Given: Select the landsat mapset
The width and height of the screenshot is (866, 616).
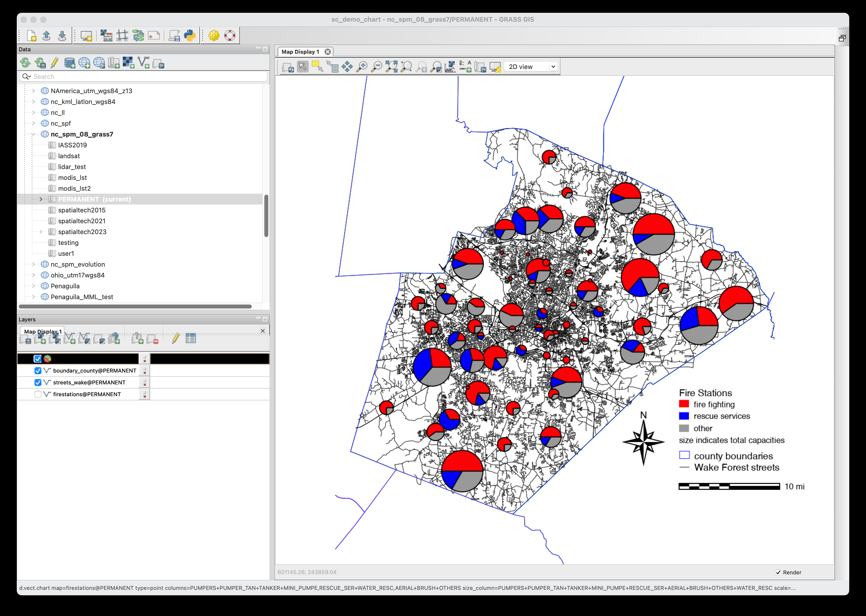Looking at the screenshot, I should click(x=69, y=156).
